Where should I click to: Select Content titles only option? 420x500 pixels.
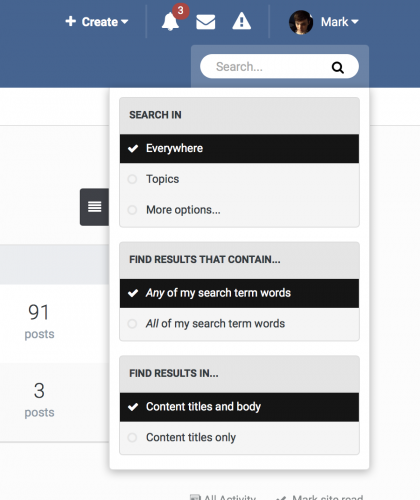click(239, 437)
